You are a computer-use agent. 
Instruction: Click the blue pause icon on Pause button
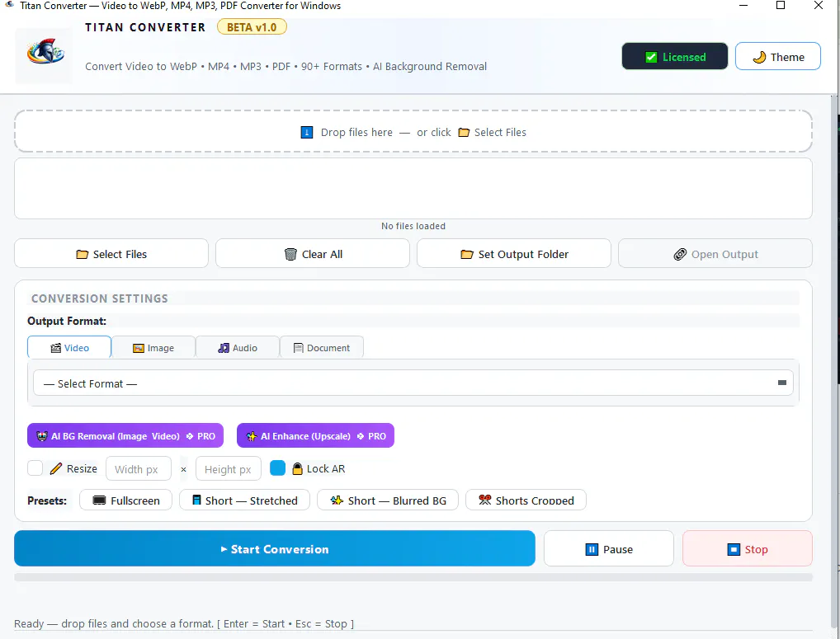point(592,550)
